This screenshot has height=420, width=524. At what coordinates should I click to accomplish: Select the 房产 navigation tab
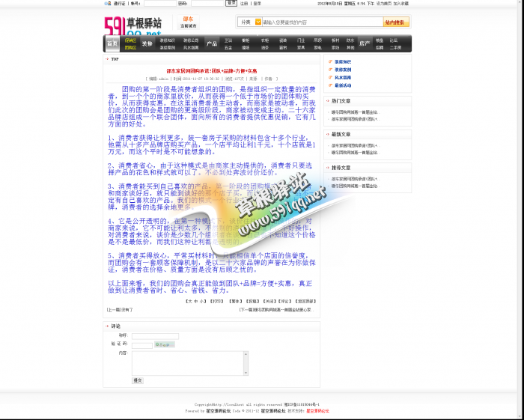365,43
